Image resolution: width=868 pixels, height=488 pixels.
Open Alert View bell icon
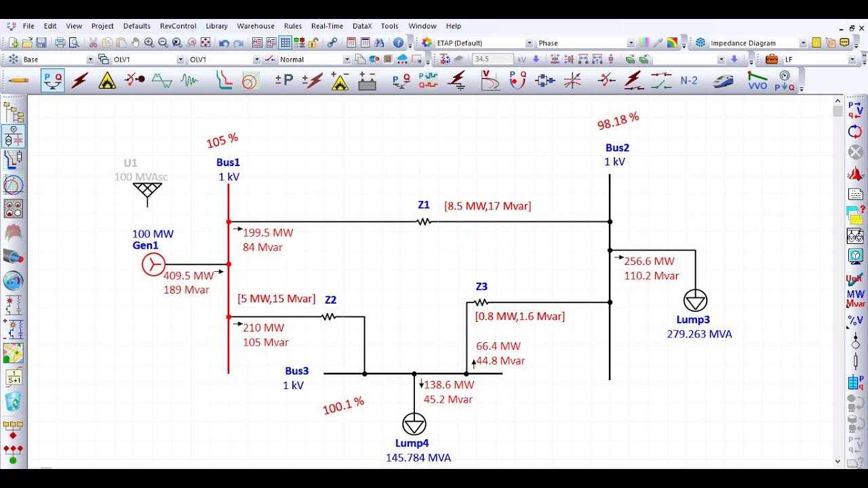(x=855, y=174)
